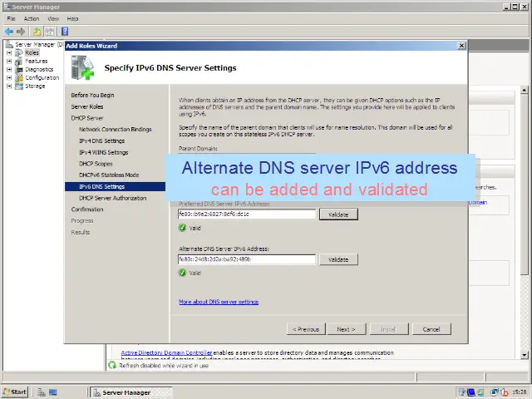Screen dimensions: 532x399
Task: Go to Server Roles step
Action: [87, 107]
